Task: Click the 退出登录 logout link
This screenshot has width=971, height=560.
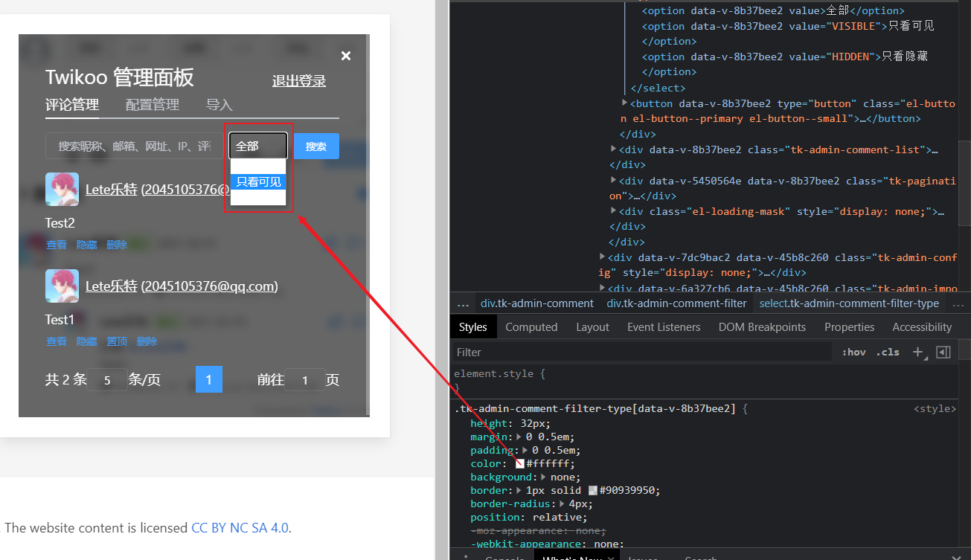Action: click(x=299, y=81)
